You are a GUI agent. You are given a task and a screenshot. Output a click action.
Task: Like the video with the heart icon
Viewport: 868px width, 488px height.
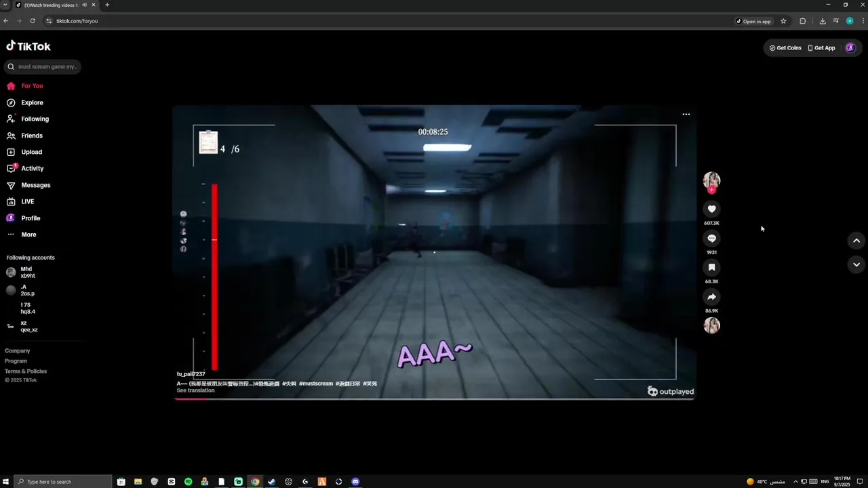[711, 209]
